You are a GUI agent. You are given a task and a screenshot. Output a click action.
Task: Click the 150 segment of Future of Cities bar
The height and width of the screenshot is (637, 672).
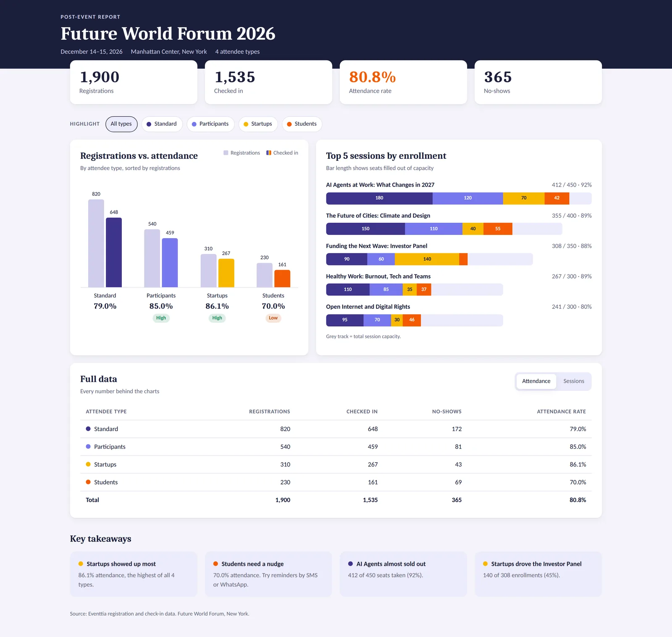(365, 229)
